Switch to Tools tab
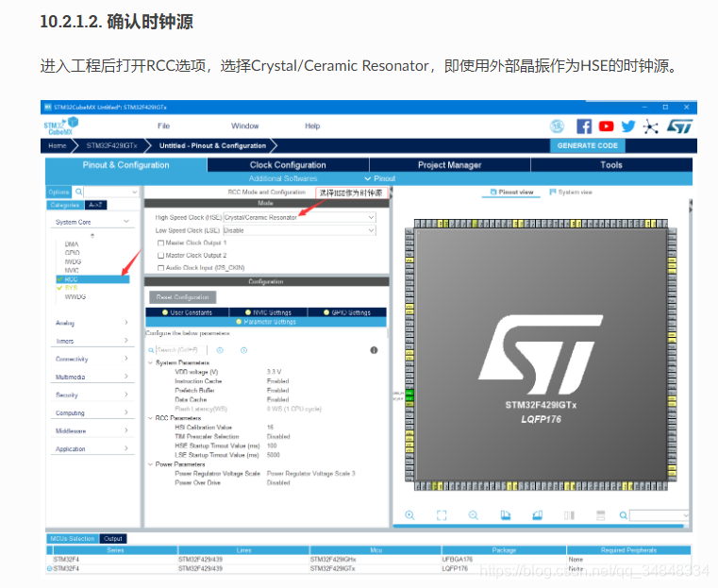Viewport: 718px width, 588px height. (x=611, y=165)
